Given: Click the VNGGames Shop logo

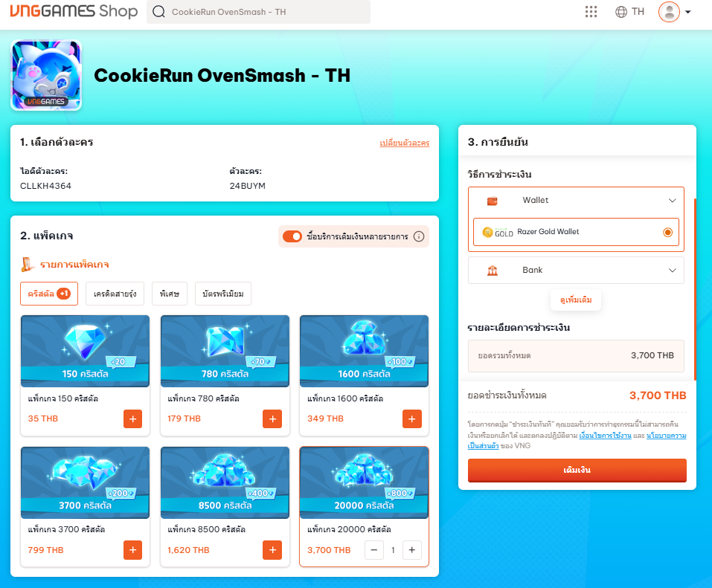Looking at the screenshot, I should click(74, 12).
